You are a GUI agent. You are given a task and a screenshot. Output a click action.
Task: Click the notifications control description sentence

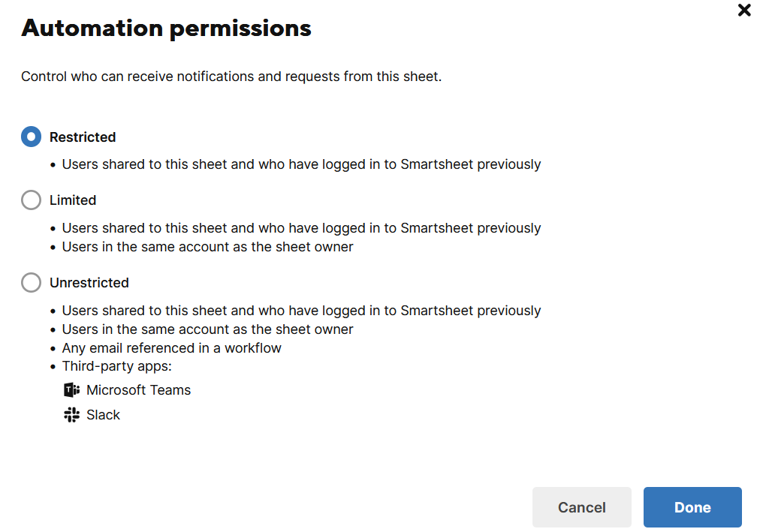point(231,77)
